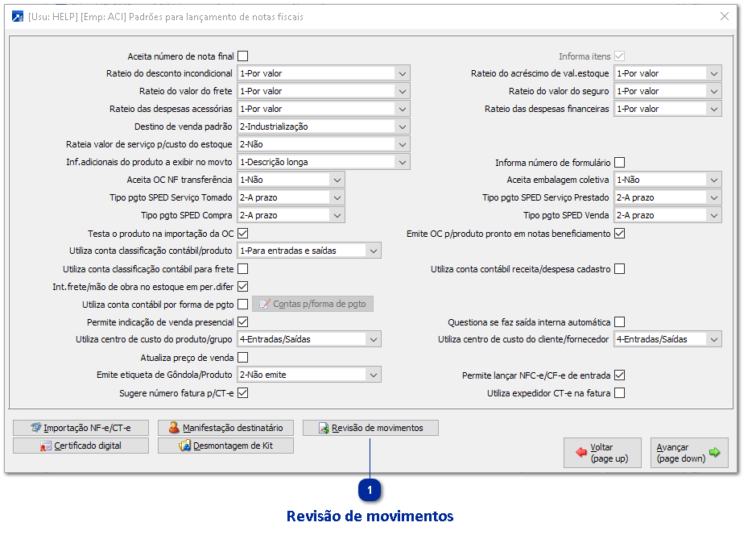The image size is (756, 539).
Task: Open Utiliza centro de custo do produto/grupo dropdown
Action: coord(309,339)
